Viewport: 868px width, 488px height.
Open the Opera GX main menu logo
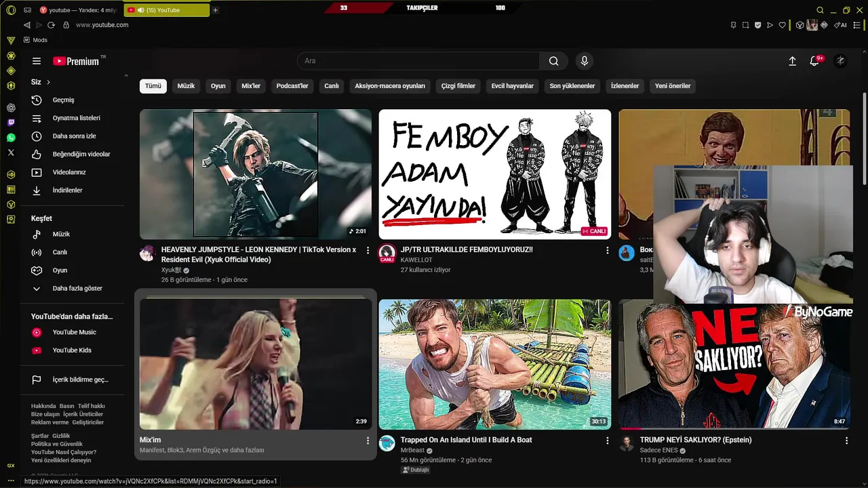(x=11, y=10)
